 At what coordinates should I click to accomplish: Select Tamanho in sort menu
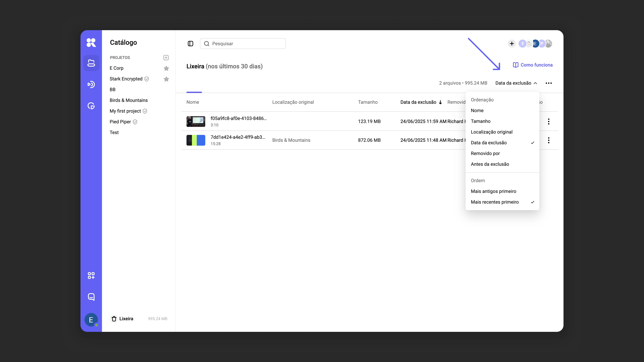click(502, 121)
